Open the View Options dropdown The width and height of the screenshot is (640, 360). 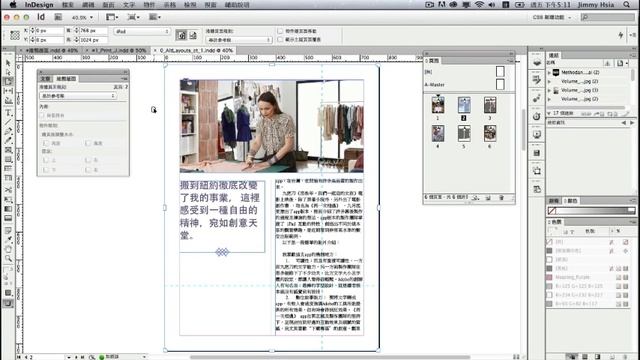(x=112, y=17)
